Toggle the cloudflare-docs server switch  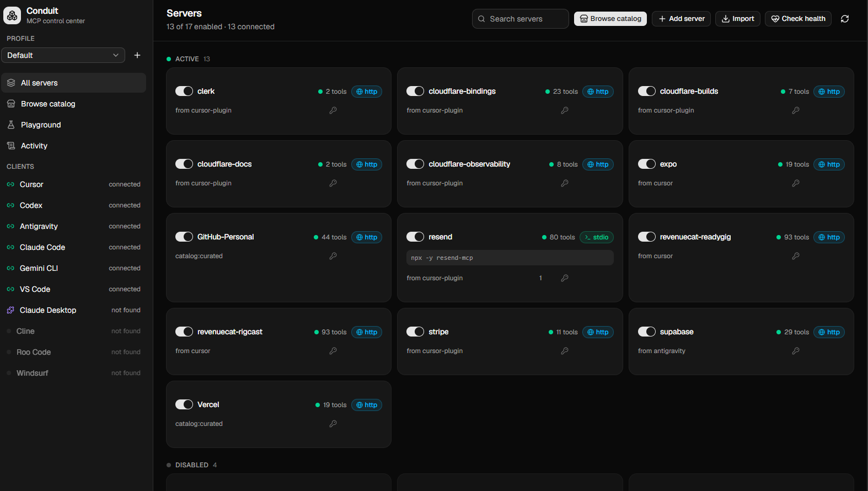pyautogui.click(x=184, y=164)
